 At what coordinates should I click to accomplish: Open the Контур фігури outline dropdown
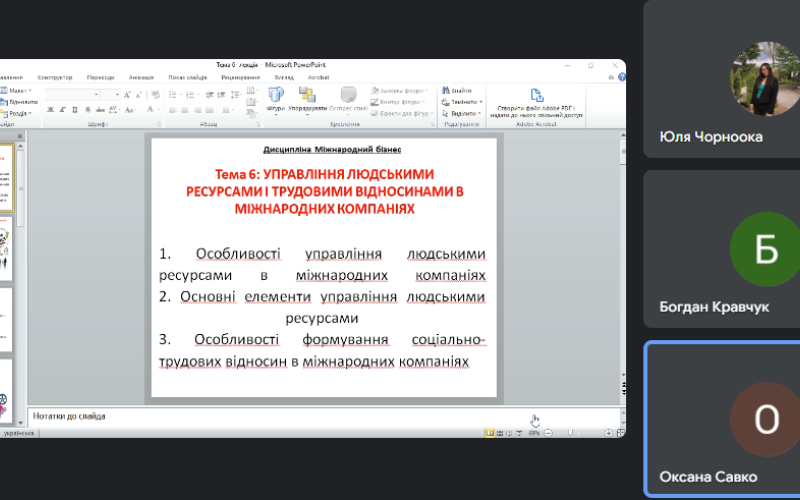(398, 102)
